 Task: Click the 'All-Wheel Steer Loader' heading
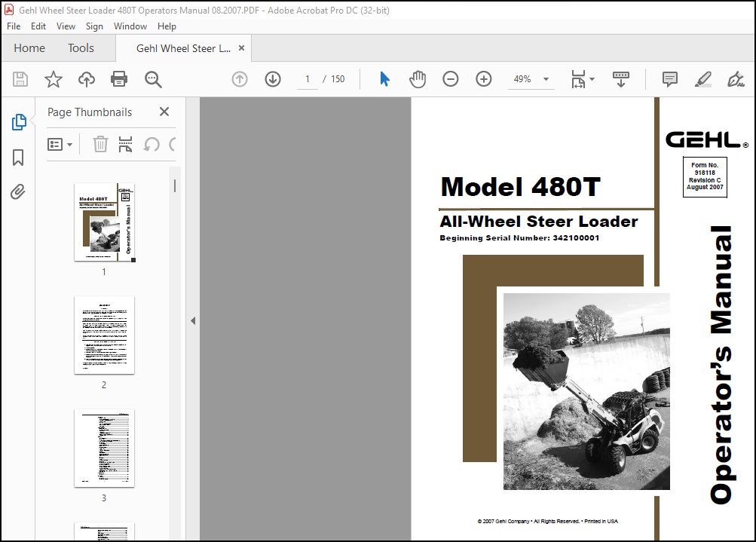tap(539, 222)
